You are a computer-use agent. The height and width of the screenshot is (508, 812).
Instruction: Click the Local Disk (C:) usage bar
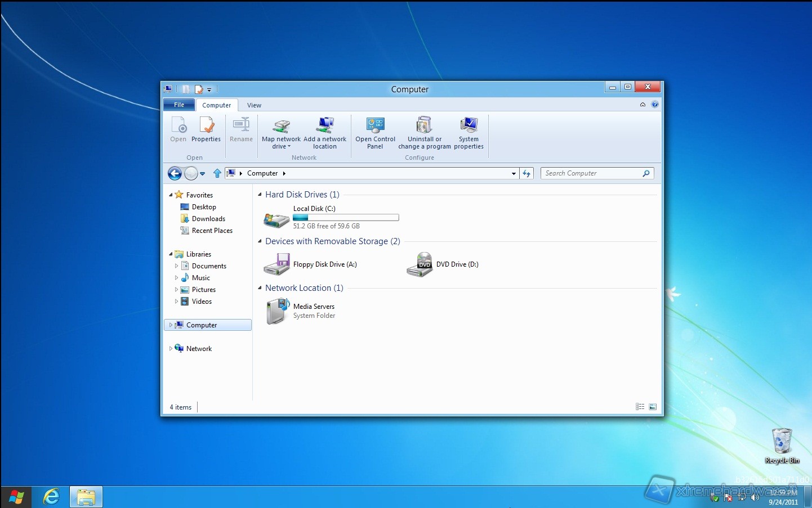pos(346,218)
